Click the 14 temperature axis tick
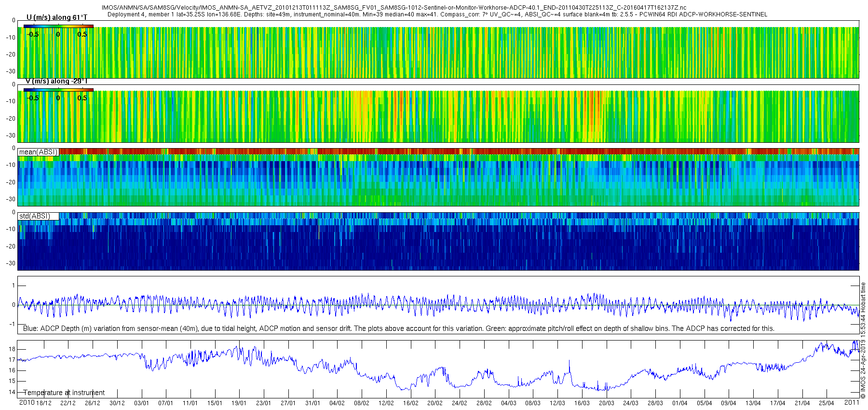868x410 pixels. 12,392
